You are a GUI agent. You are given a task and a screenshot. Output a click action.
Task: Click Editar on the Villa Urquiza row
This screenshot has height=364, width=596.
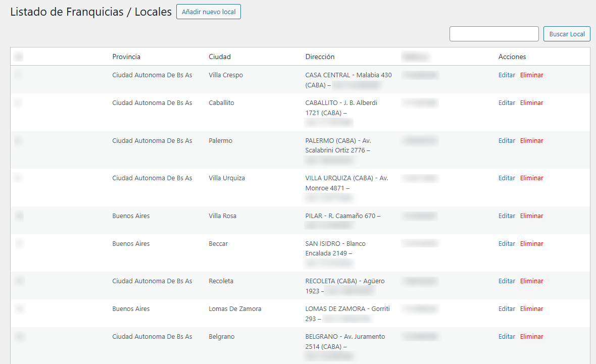[507, 178]
